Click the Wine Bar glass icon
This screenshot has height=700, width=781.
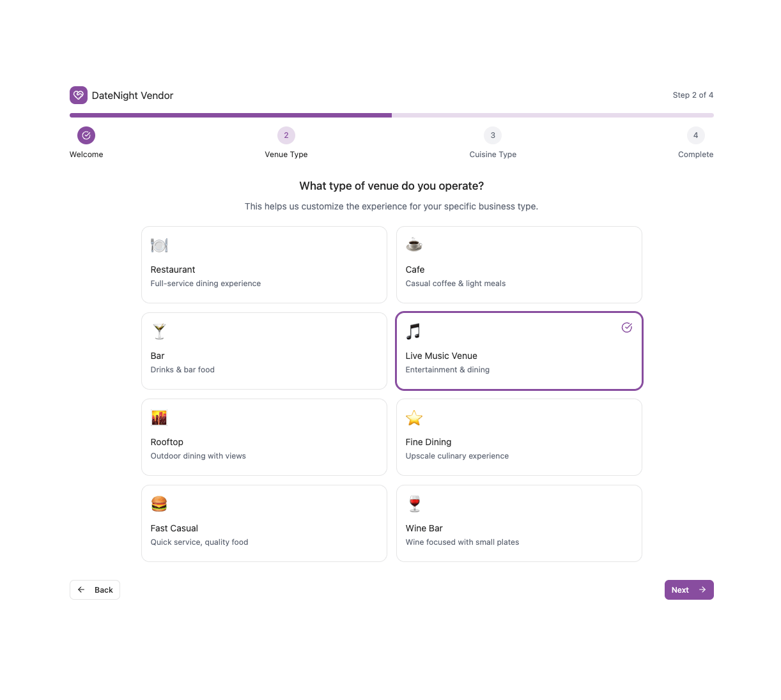(x=415, y=504)
